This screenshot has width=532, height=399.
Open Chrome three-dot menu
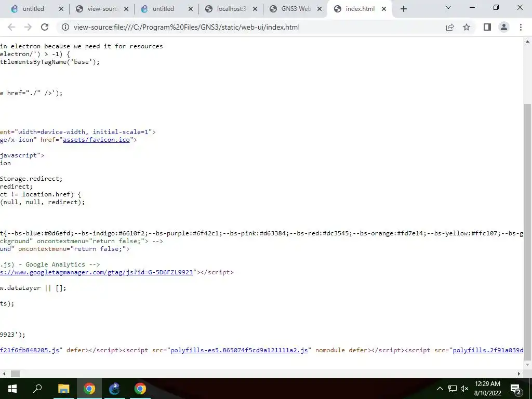pyautogui.click(x=521, y=27)
